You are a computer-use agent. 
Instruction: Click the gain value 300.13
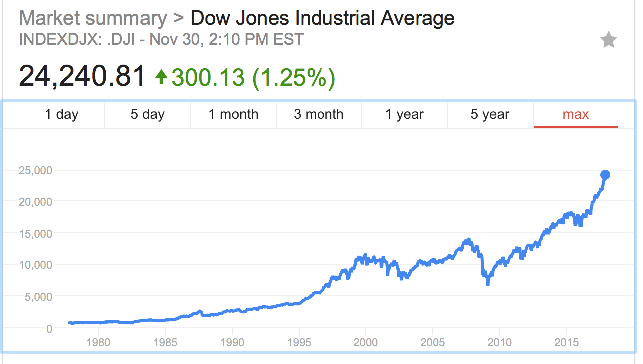click(x=205, y=76)
